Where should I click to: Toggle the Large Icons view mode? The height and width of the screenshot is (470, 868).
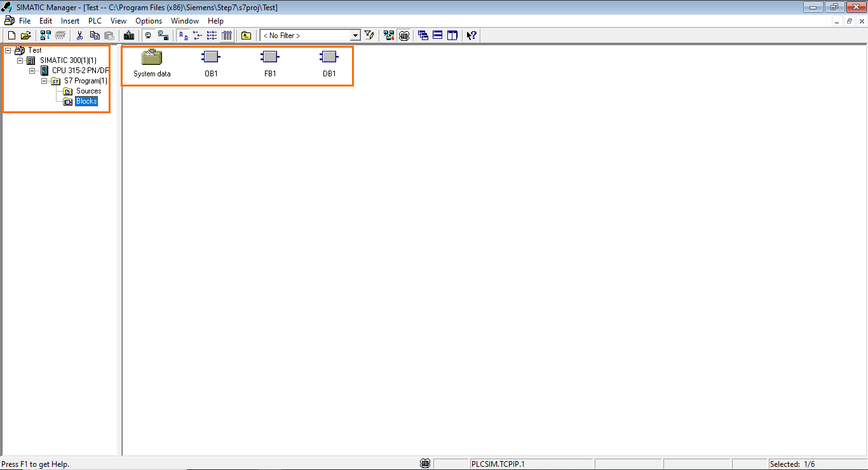tap(182, 35)
